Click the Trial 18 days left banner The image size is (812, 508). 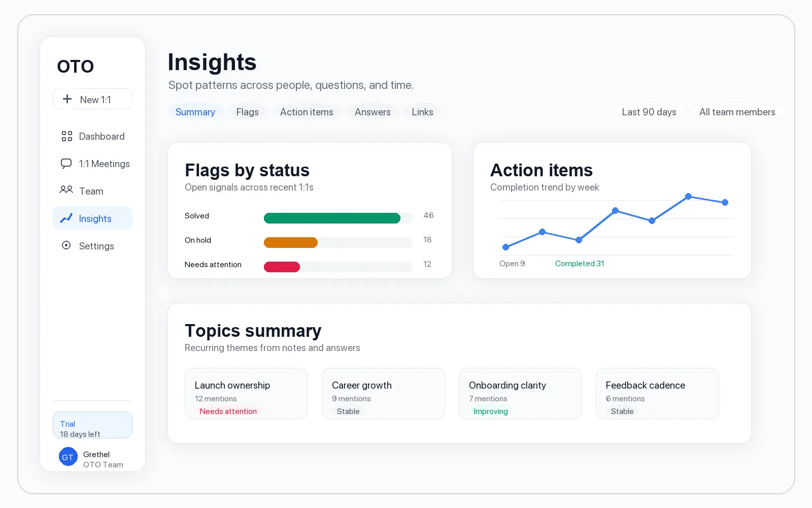[x=92, y=425]
